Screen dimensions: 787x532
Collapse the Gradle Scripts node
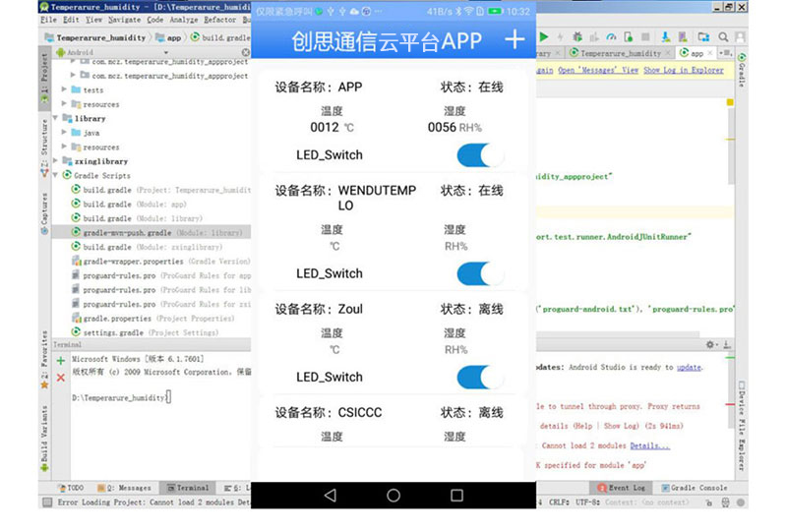[x=55, y=175]
